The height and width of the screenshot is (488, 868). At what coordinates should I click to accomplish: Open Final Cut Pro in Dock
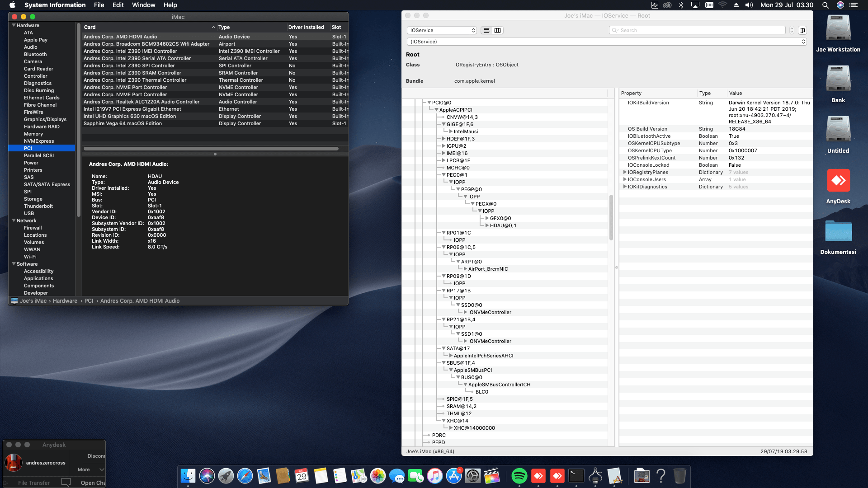click(492, 476)
